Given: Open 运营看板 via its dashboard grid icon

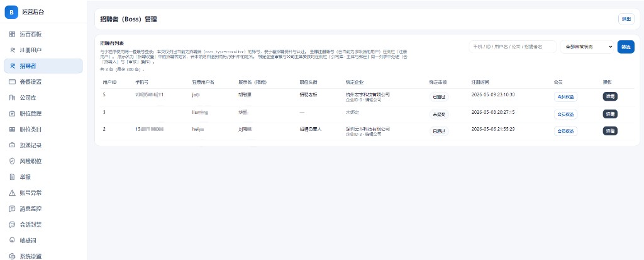Looking at the screenshot, I should tap(13, 34).
